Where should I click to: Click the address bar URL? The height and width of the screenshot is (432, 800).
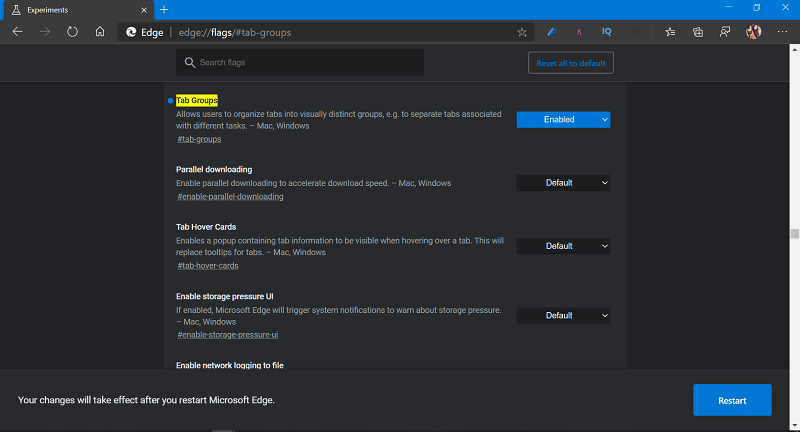235,32
